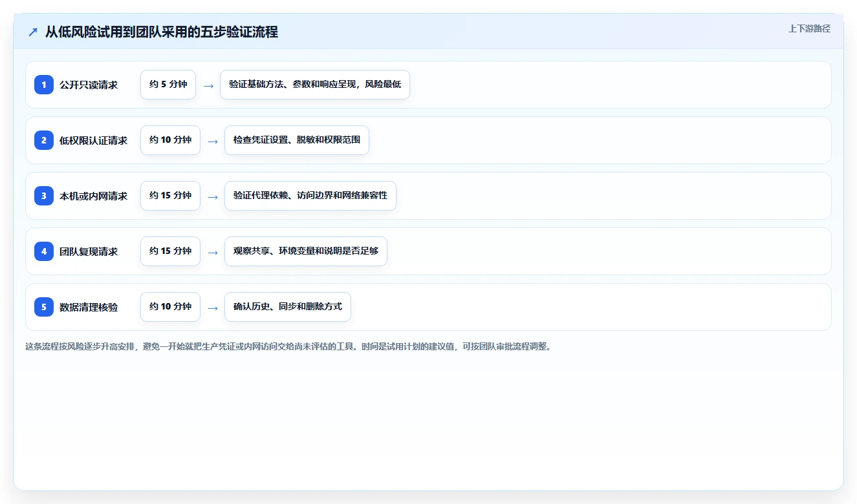Viewport: 857px width, 504px height.
Task: Click the arrow in the 公开只读请求 row
Action: click(x=208, y=85)
